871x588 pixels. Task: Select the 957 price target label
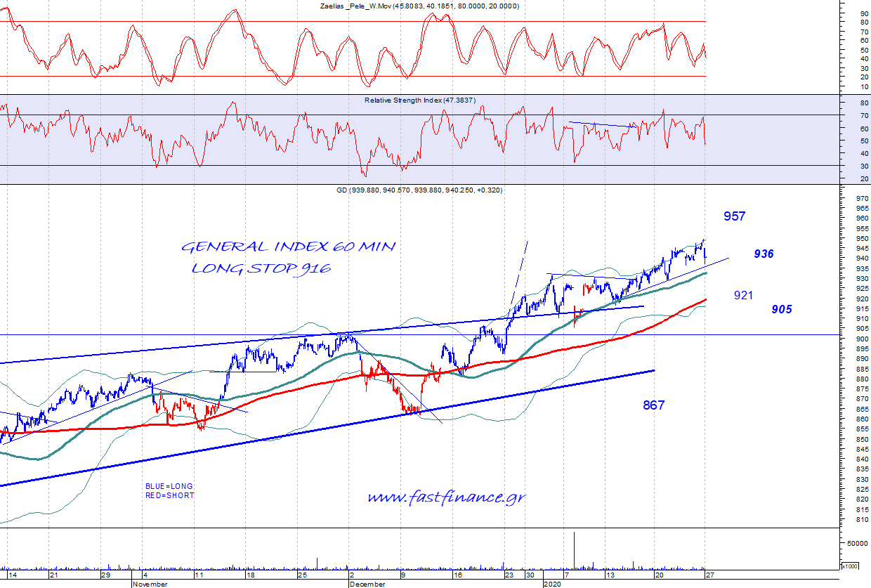tap(734, 216)
